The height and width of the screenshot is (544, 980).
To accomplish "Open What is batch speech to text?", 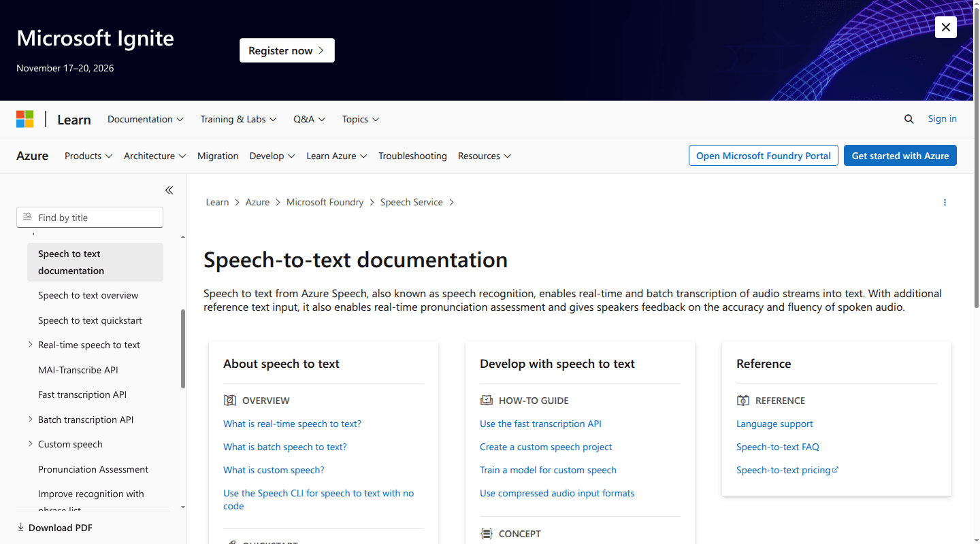I will click(285, 447).
